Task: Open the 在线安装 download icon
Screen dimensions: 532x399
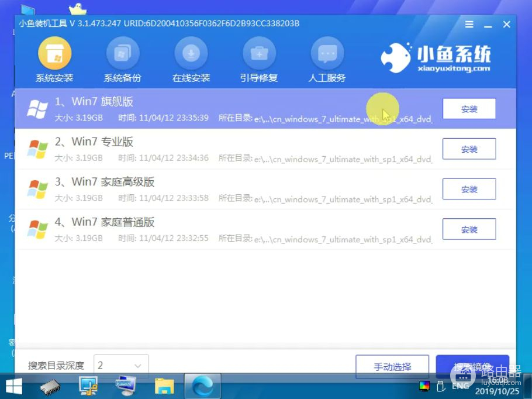Action: tap(191, 53)
